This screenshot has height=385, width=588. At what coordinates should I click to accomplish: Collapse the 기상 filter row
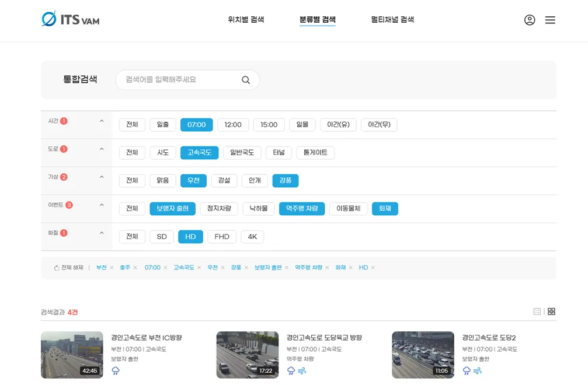[102, 177]
